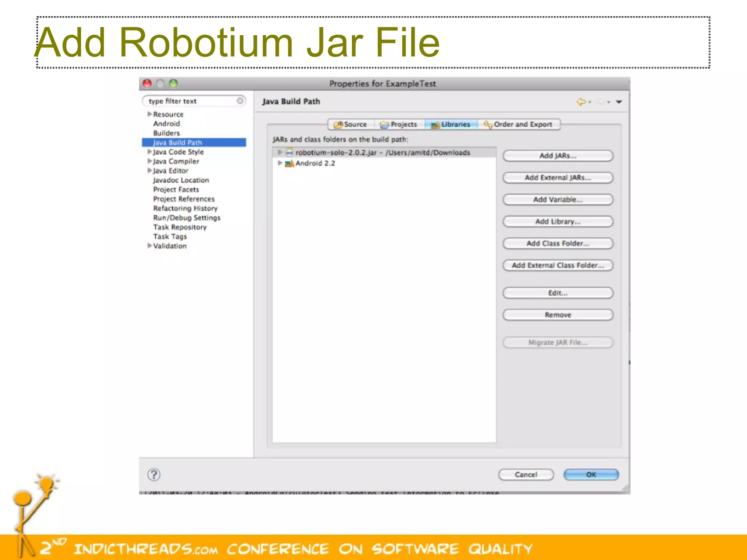Click the back navigation arrow icon

(x=581, y=102)
